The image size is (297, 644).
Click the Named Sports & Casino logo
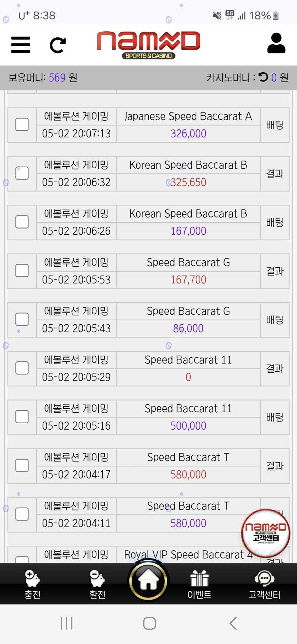[x=148, y=44]
